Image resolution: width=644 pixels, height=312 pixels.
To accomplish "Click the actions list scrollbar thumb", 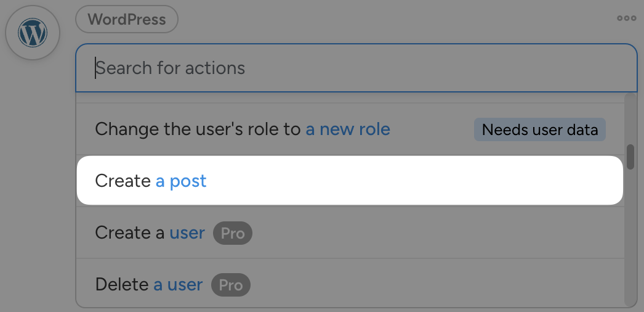I will [x=630, y=157].
